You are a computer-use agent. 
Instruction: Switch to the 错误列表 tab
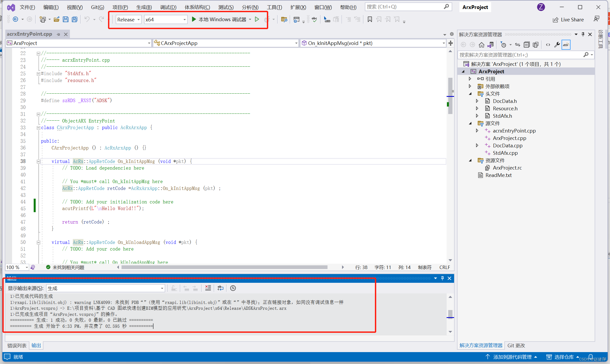(17, 345)
